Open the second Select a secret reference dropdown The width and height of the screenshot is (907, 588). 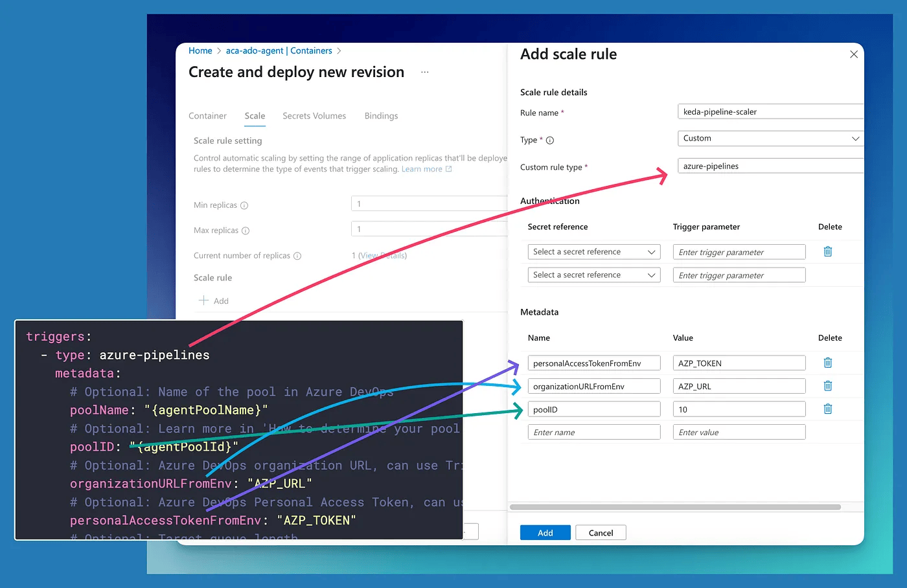[593, 275]
